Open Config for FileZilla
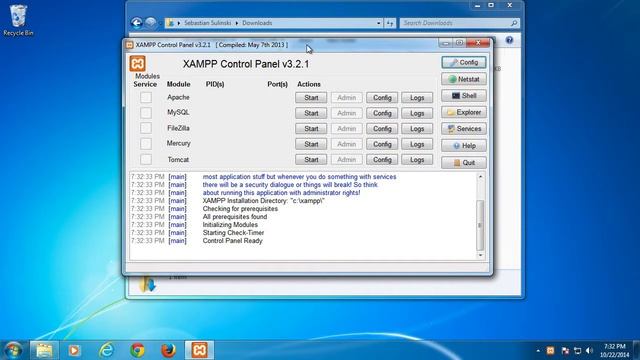The width and height of the screenshot is (640, 360). click(x=382, y=129)
